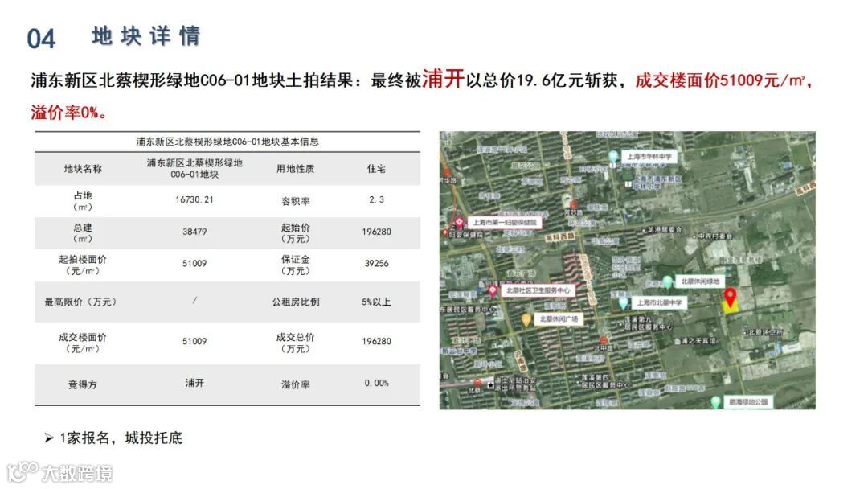Image resolution: width=868 pixels, height=489 pixels.
Task: Click the 浦开 cell in the table
Action: pyautogui.click(x=194, y=383)
